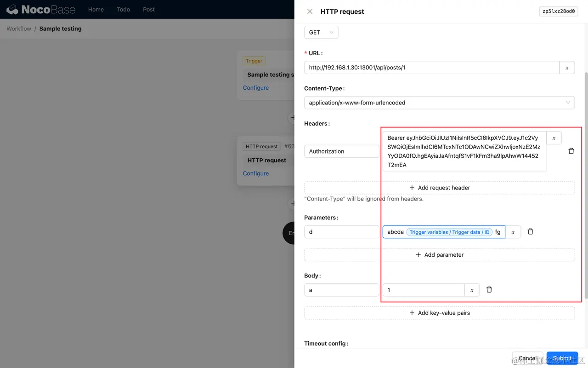This screenshot has width=588, height=368.
Task: Click Add key-value pairs button
Action: pos(439,313)
